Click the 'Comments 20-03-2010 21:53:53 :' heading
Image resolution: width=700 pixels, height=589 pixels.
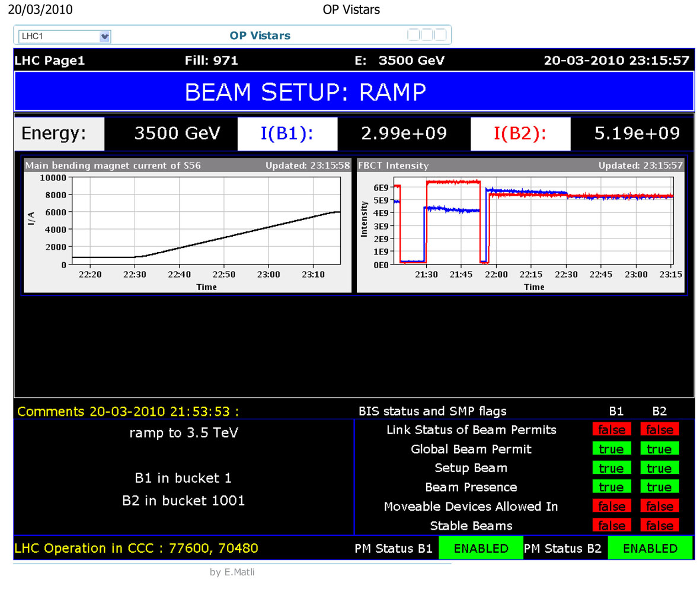[x=128, y=411]
